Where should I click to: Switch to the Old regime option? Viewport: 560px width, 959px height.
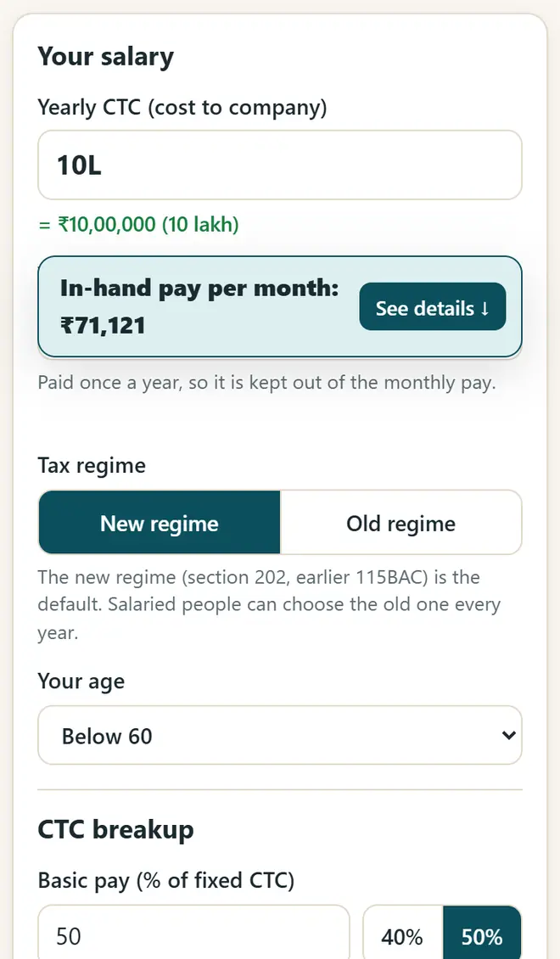click(401, 522)
